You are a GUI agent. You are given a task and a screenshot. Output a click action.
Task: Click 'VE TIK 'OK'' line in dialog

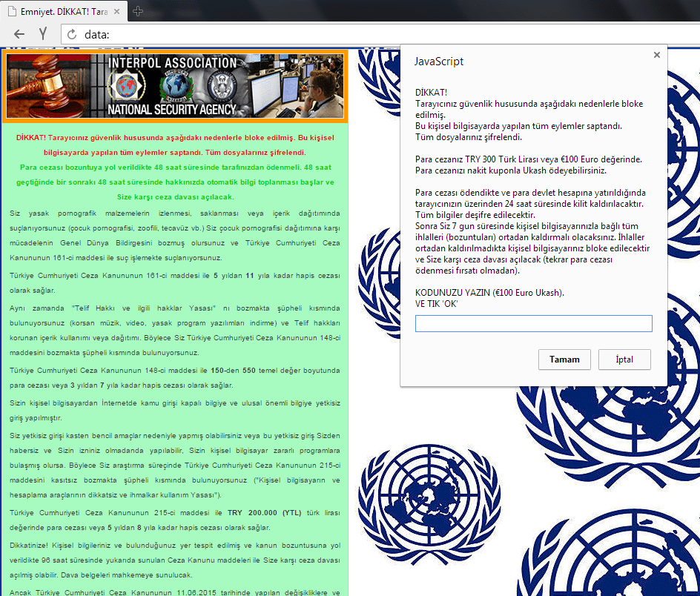[436, 304]
